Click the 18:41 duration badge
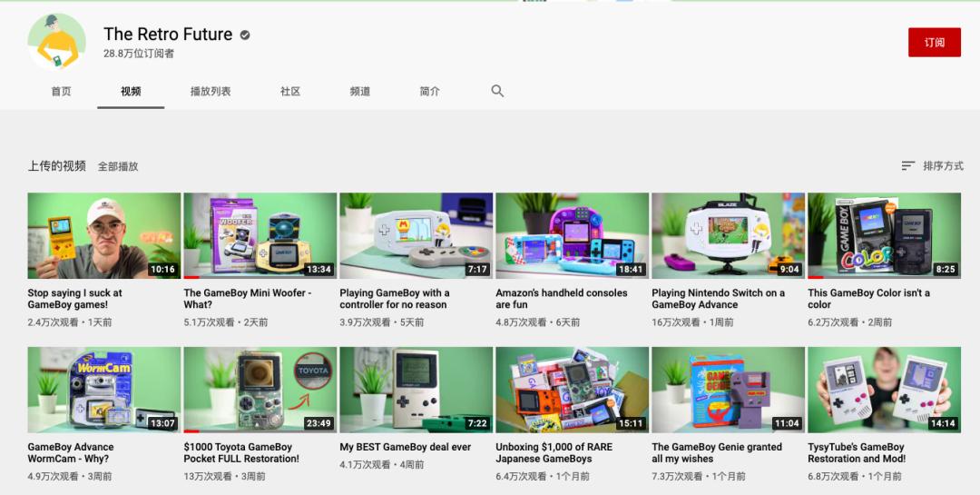This screenshot has width=980, height=495. [x=630, y=269]
